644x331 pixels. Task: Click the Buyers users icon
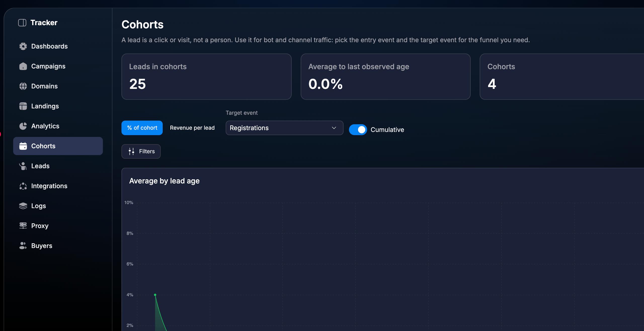(x=23, y=246)
